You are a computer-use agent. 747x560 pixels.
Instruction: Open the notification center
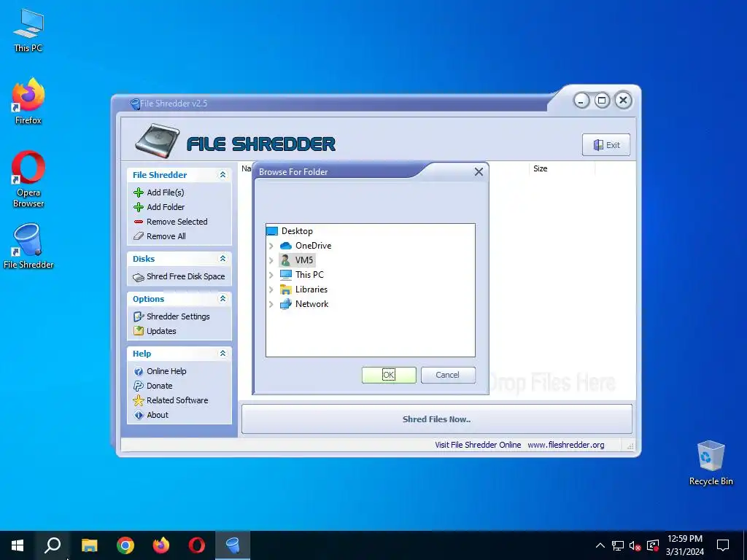pyautogui.click(x=723, y=545)
